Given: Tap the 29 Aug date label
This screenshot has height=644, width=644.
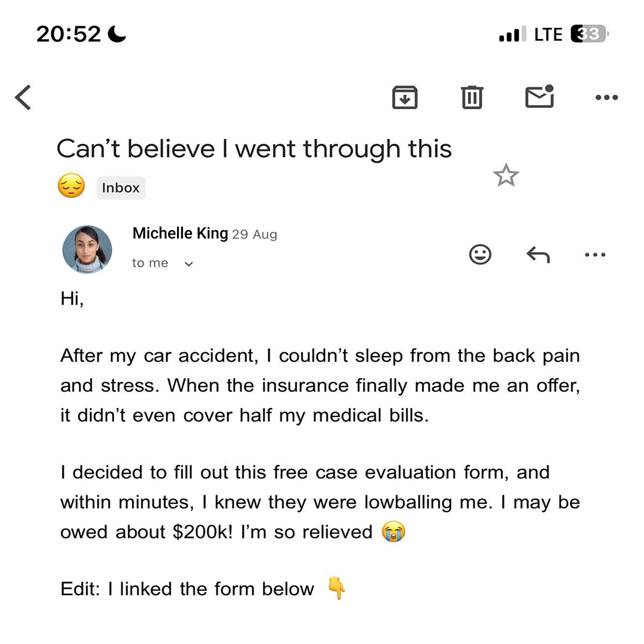Looking at the screenshot, I should [255, 234].
